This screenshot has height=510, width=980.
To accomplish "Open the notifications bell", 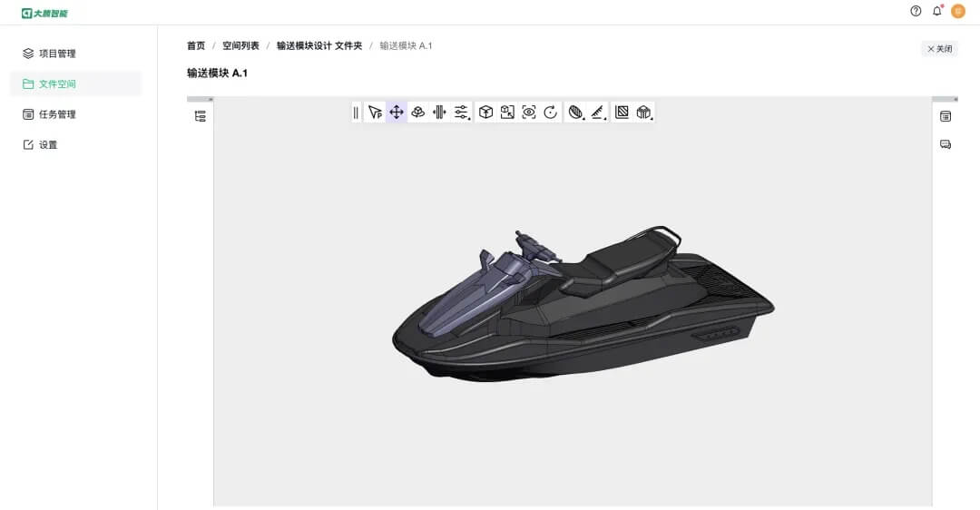I will 936,11.
